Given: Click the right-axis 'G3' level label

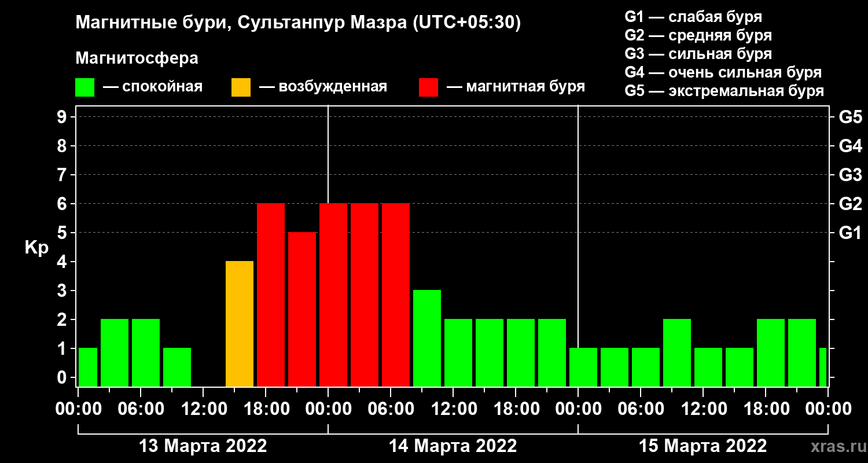Looking at the screenshot, I should [850, 175].
